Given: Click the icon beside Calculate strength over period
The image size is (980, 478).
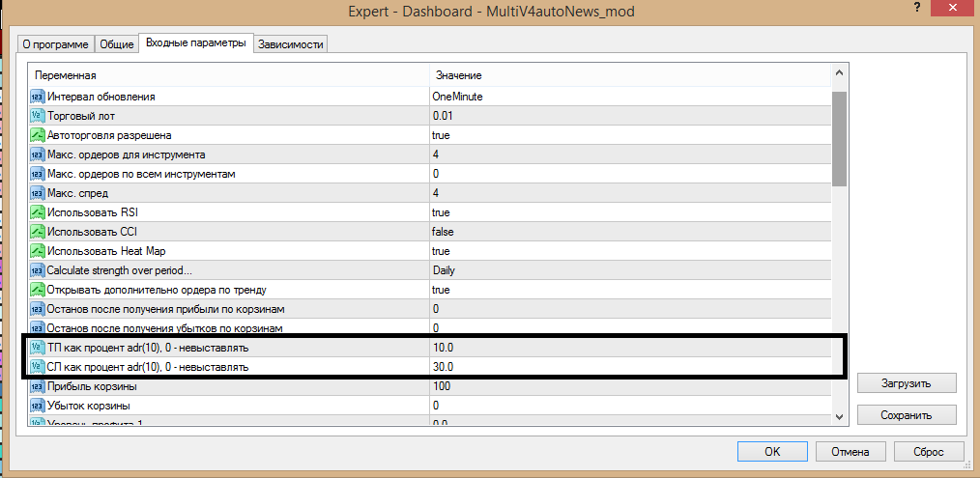Looking at the screenshot, I should (x=38, y=270).
